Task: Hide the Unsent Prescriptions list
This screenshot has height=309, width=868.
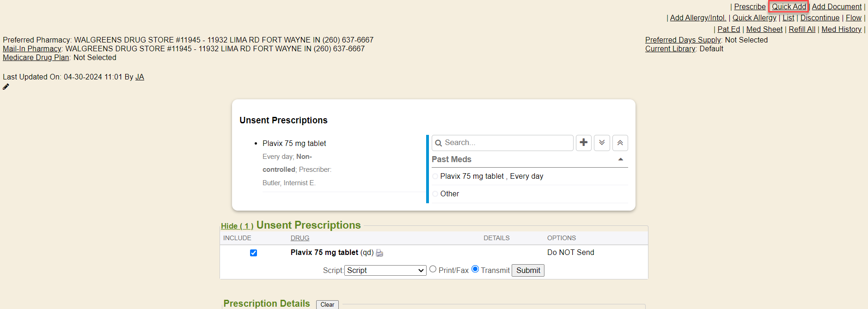Action: click(x=237, y=226)
